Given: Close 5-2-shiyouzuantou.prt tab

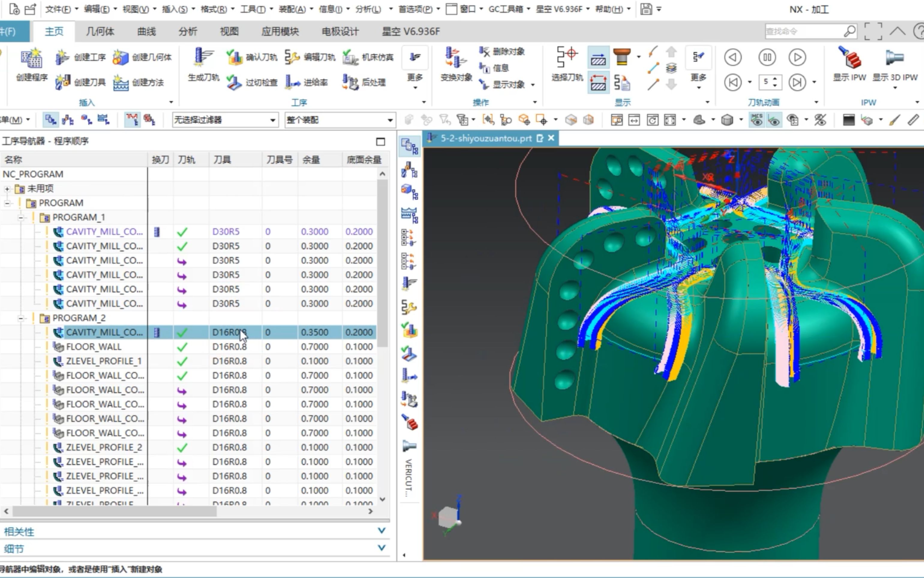Looking at the screenshot, I should click(551, 138).
